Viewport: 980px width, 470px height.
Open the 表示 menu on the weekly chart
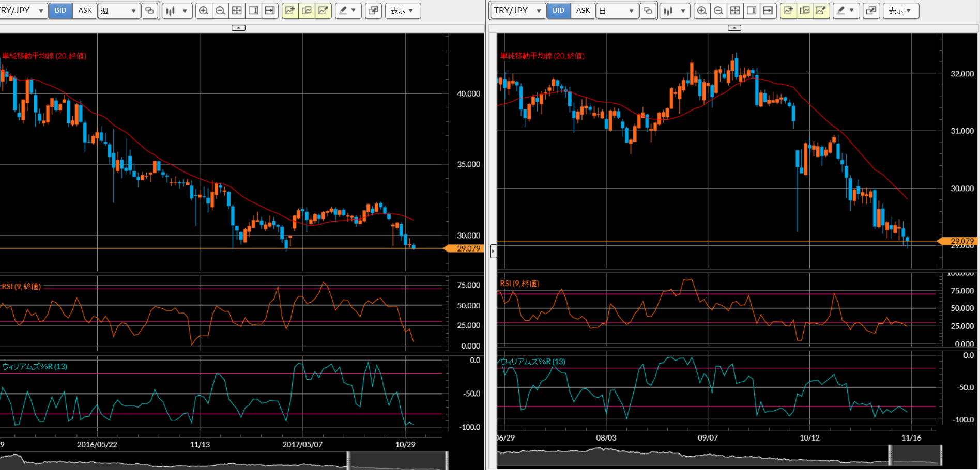(x=403, y=10)
